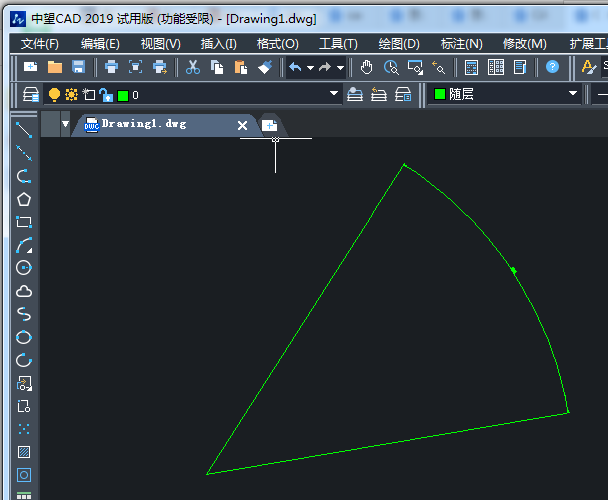Click the new drawing tab button

tap(269, 125)
